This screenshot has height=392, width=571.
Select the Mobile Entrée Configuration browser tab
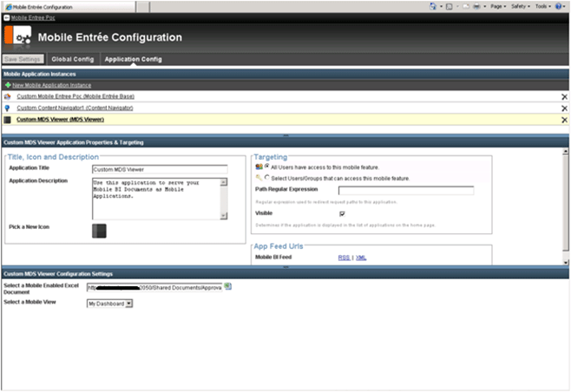tap(69, 7)
